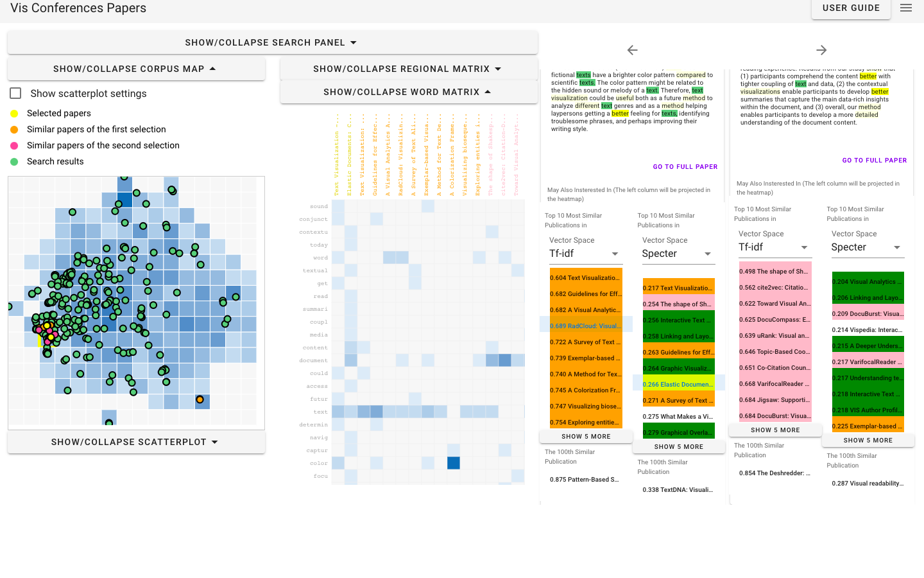This screenshot has height=578, width=924.
Task: Click the yellow Selected papers legend dot
Action: click(x=14, y=114)
